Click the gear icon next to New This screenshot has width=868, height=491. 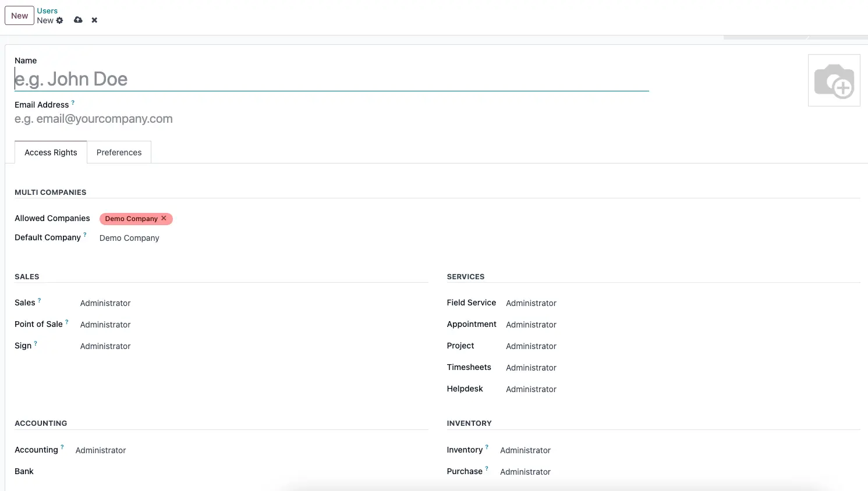pyautogui.click(x=59, y=20)
